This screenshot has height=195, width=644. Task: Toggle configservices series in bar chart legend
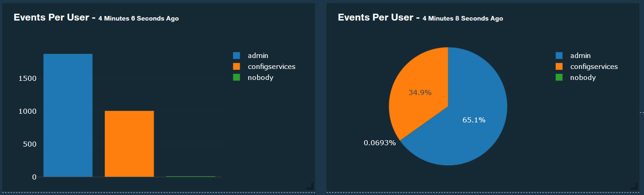264,66
